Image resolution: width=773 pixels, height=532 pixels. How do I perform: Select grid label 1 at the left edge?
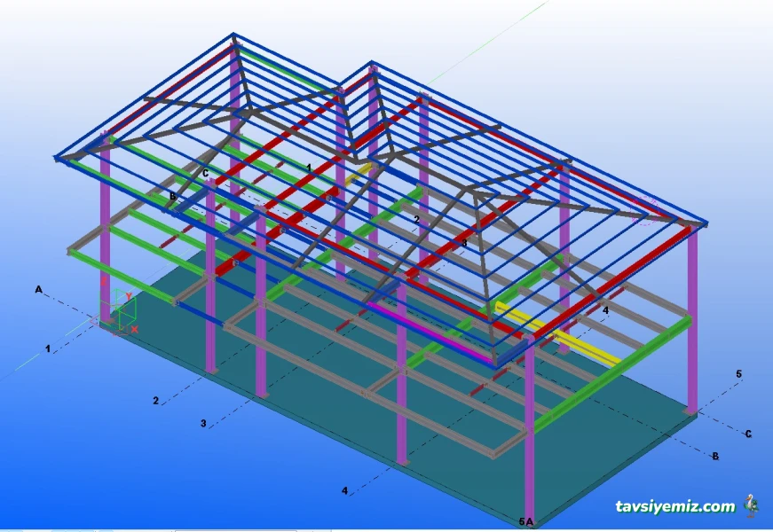48,349
